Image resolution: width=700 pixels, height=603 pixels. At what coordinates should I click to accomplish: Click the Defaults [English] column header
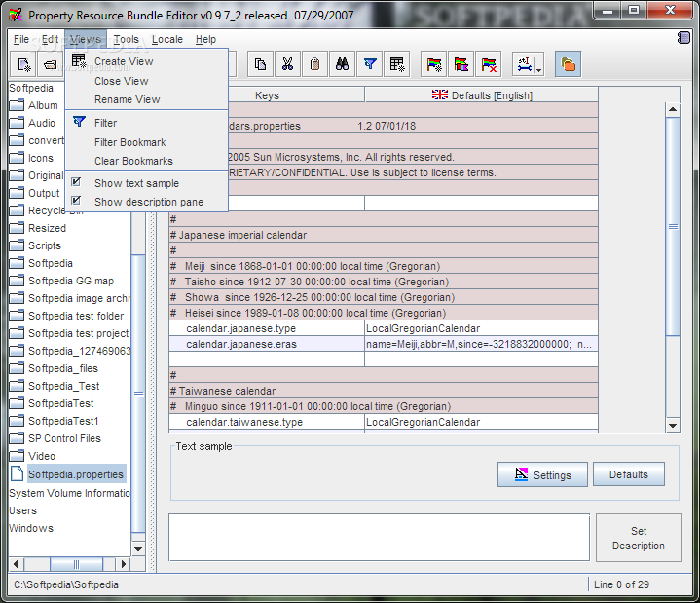click(481, 95)
